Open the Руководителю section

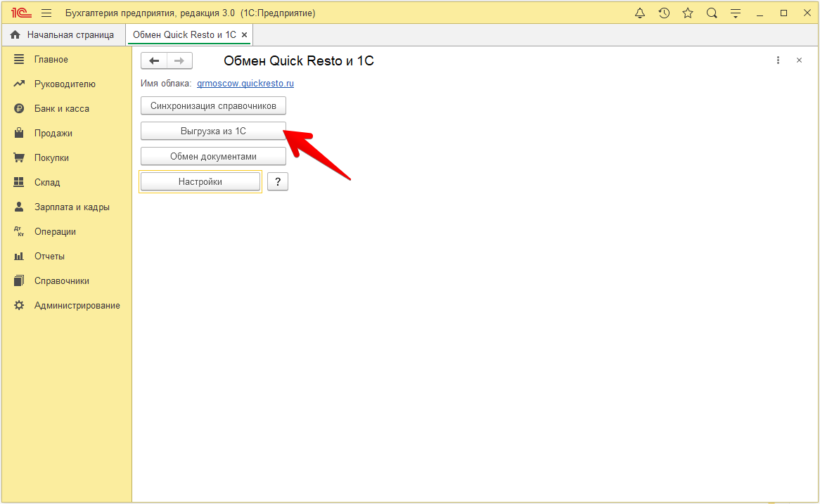click(66, 84)
